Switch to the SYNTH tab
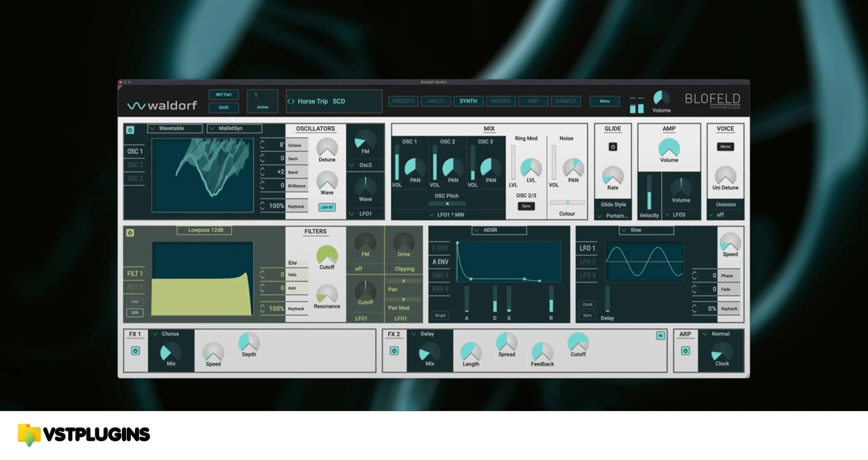This screenshot has height=460, width=868. coord(468,101)
